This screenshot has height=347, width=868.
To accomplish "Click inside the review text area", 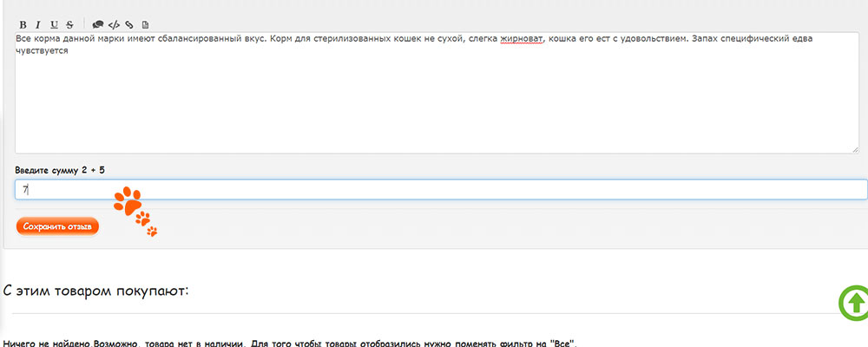I will [x=434, y=104].
